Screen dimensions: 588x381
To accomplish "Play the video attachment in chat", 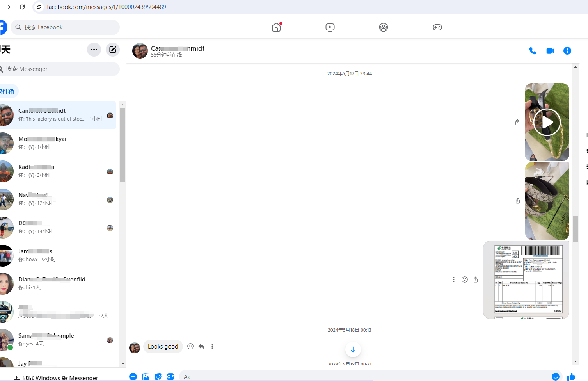I will pos(547,122).
